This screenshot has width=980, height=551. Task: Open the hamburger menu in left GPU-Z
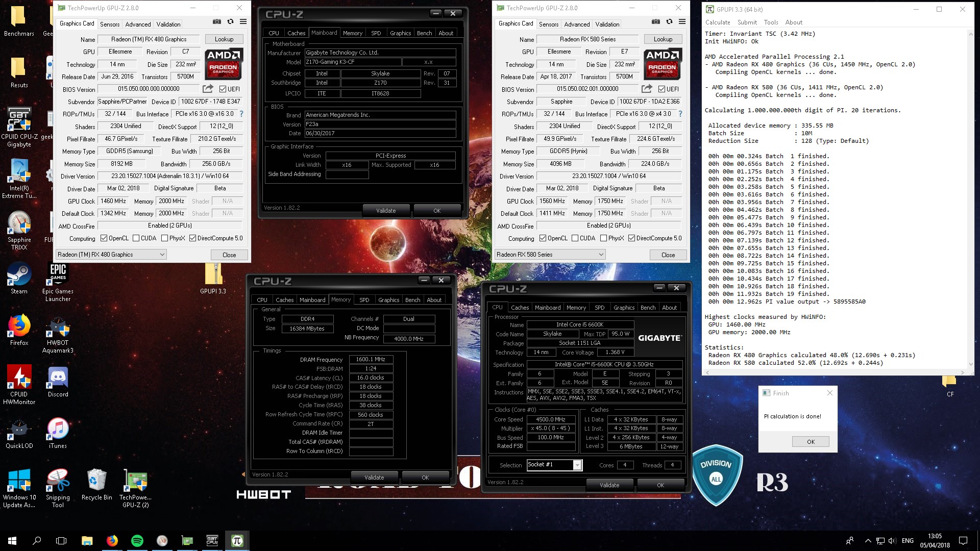click(x=243, y=21)
